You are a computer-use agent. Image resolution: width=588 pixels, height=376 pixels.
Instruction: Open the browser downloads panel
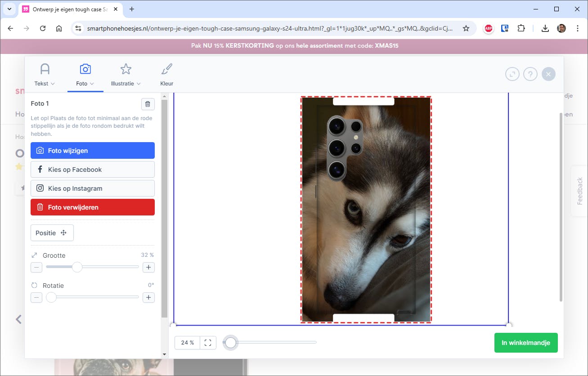pyautogui.click(x=545, y=28)
